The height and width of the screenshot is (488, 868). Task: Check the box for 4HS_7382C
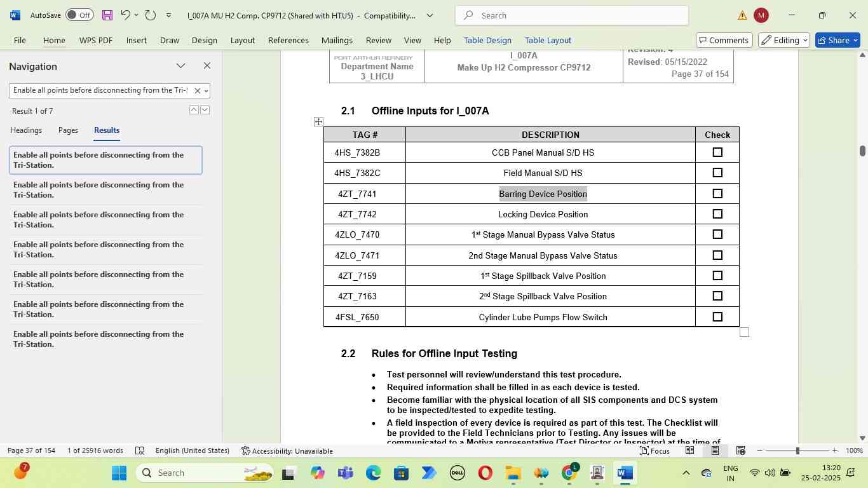[717, 173]
